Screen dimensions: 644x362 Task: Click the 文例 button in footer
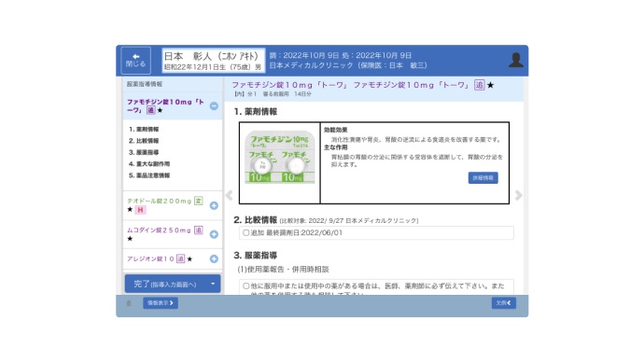click(x=504, y=303)
